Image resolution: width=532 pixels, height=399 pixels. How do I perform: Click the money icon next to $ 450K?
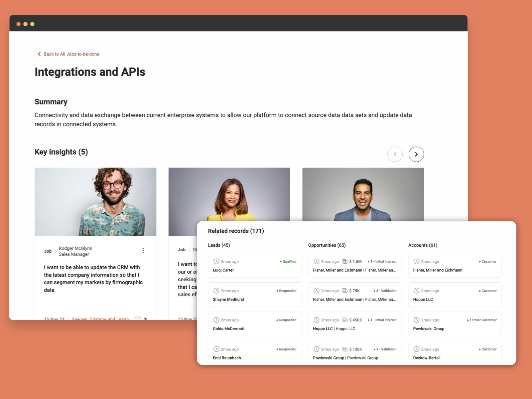(344, 320)
